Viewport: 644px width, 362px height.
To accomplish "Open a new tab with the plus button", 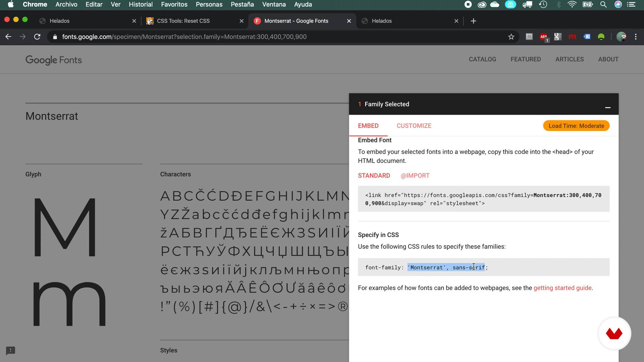I will [473, 21].
